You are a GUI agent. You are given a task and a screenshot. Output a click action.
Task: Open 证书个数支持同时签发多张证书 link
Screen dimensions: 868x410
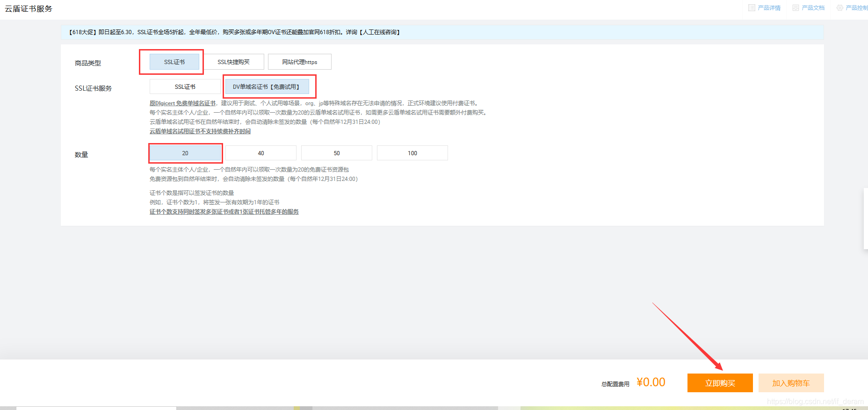[224, 212]
